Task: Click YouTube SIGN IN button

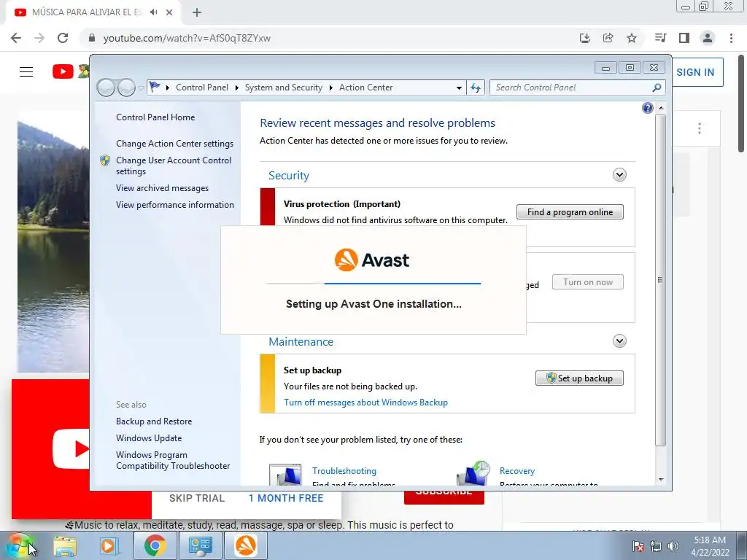Action: click(695, 72)
